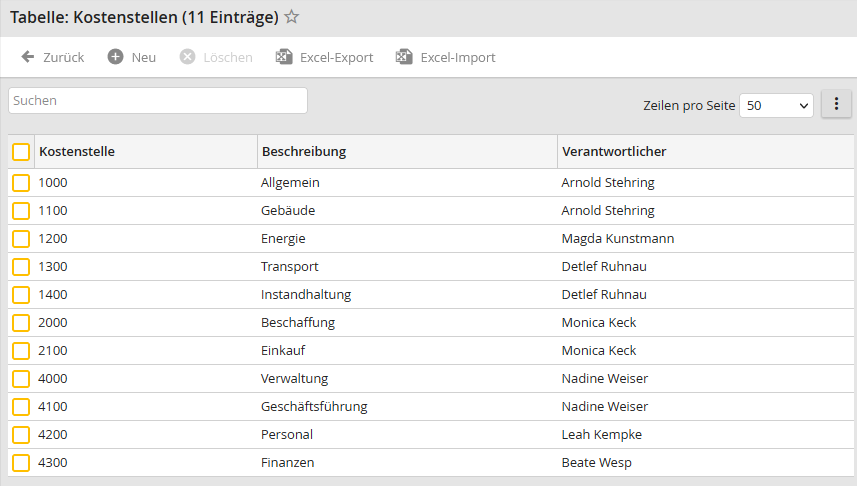Sort by the Kostenstelle column header

[77, 152]
